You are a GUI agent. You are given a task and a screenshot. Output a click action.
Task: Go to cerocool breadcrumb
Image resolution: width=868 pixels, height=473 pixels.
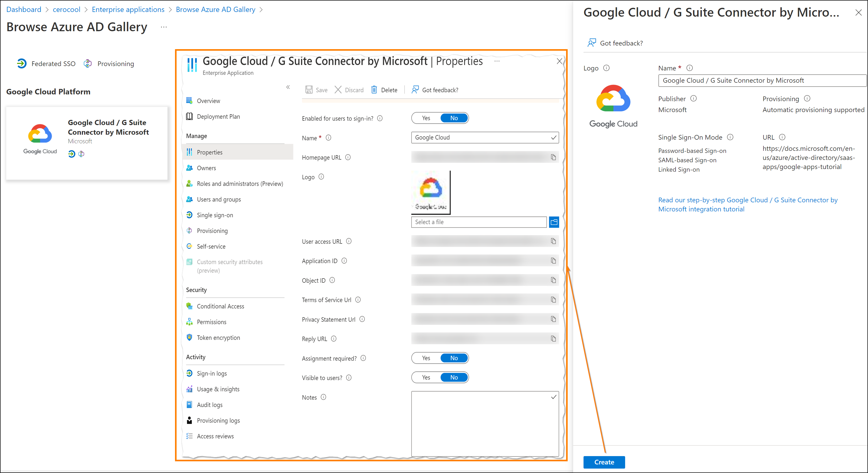point(66,9)
